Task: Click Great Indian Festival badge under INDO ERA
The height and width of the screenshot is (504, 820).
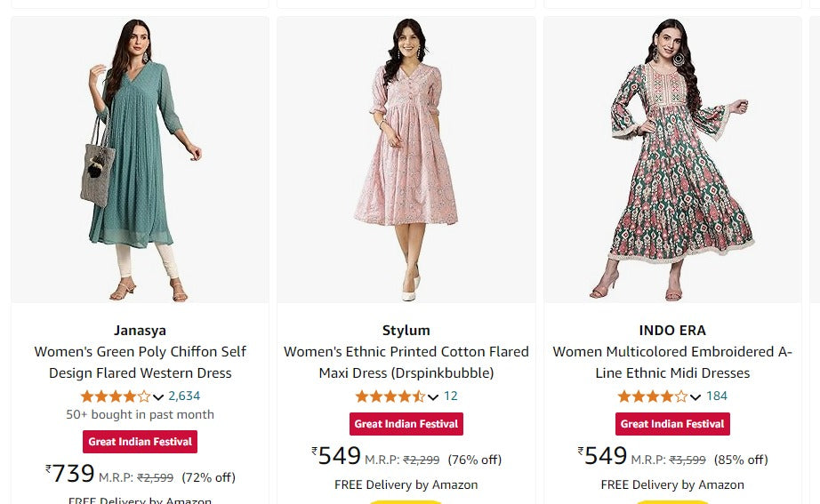Action: [672, 424]
